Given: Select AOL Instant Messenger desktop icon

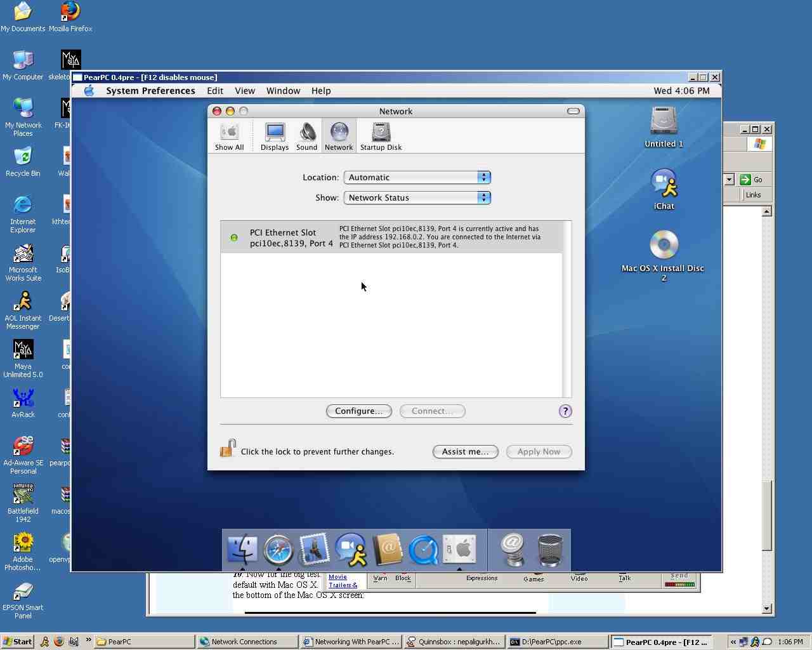Looking at the screenshot, I should click(23, 310).
